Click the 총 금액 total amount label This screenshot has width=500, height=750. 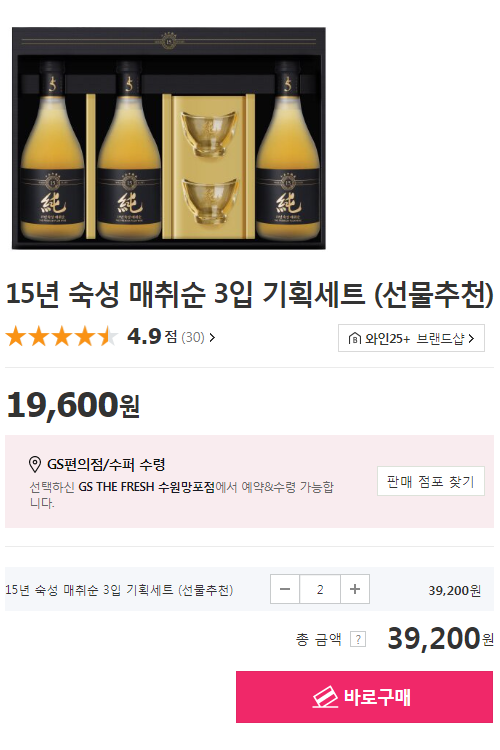[x=319, y=639]
